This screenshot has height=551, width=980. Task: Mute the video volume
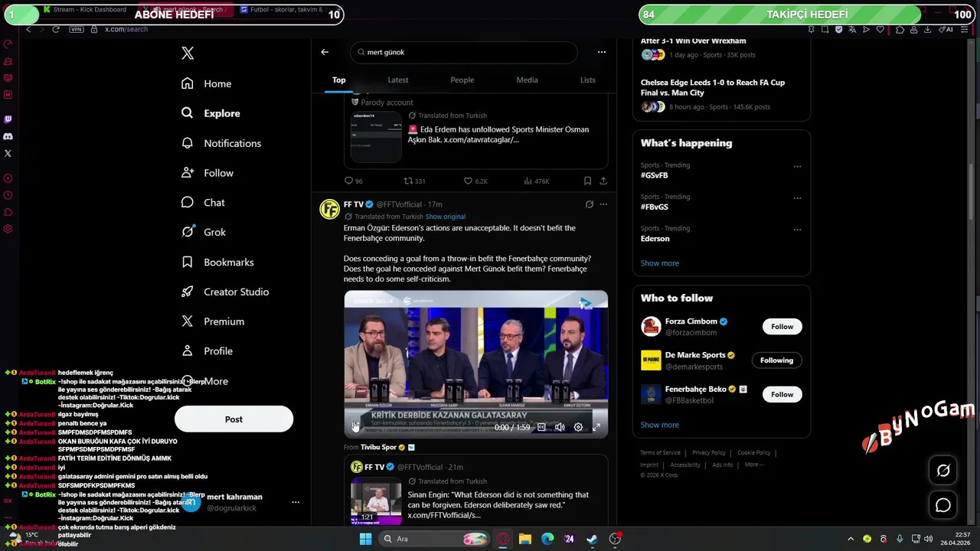(560, 427)
